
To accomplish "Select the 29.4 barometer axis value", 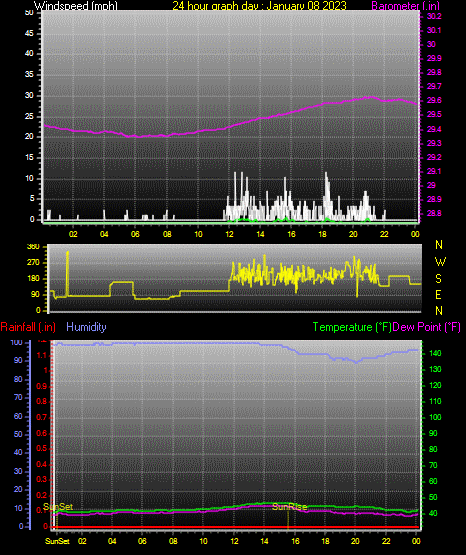I will (434, 129).
